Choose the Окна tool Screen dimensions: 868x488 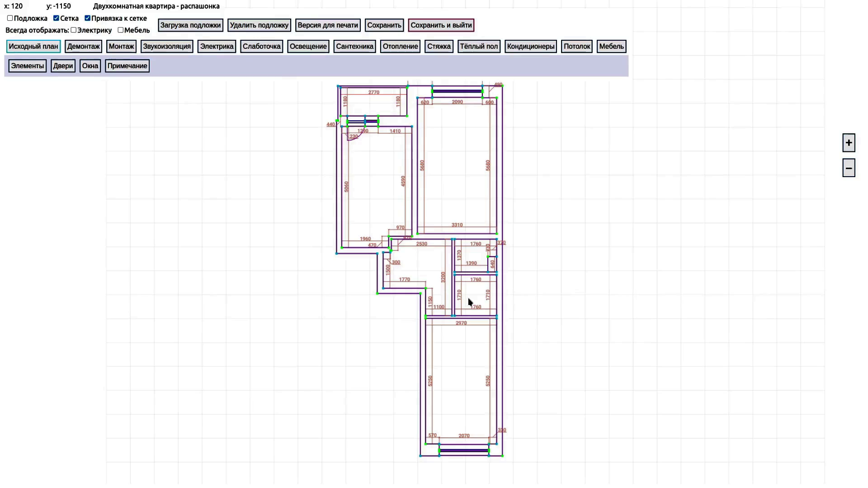(90, 66)
